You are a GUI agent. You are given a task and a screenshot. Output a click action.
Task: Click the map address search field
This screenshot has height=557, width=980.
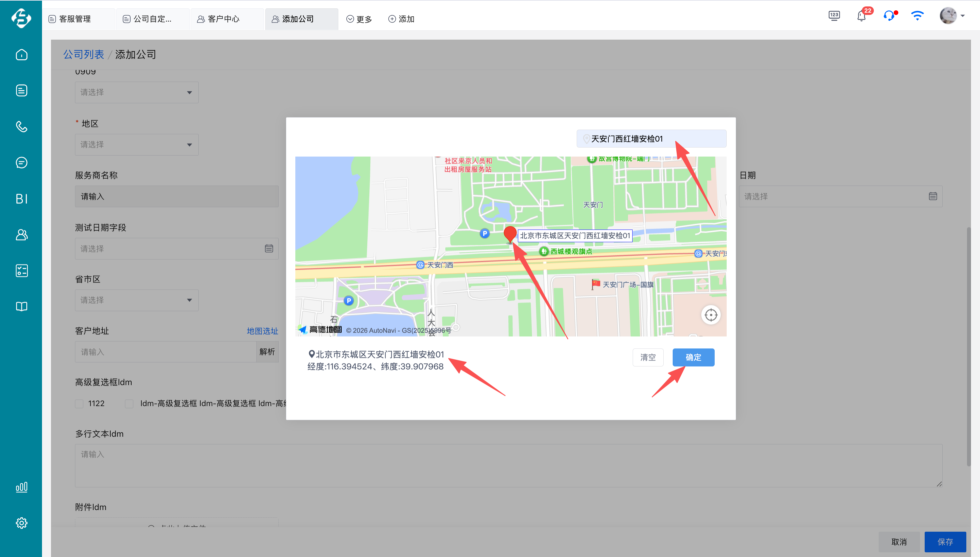[651, 139]
